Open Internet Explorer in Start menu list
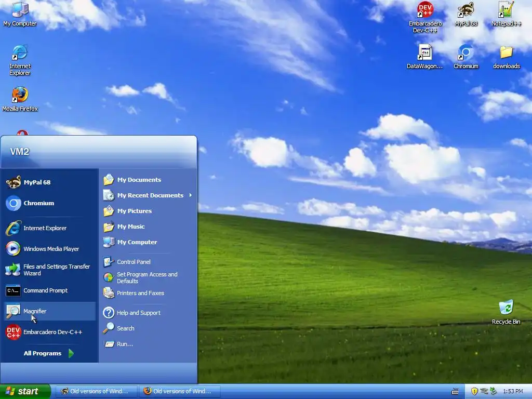The height and width of the screenshot is (399, 532). click(49, 228)
